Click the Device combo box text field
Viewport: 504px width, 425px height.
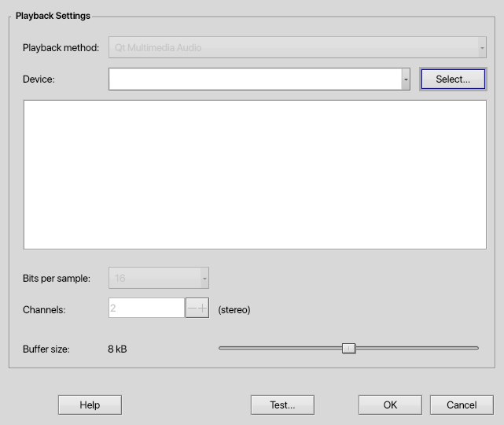255,79
